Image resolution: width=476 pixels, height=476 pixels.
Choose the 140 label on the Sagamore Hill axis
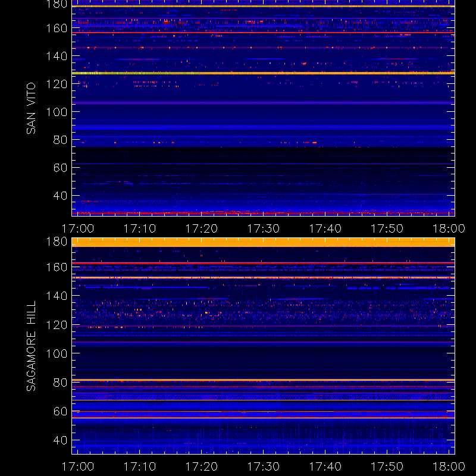click(57, 296)
